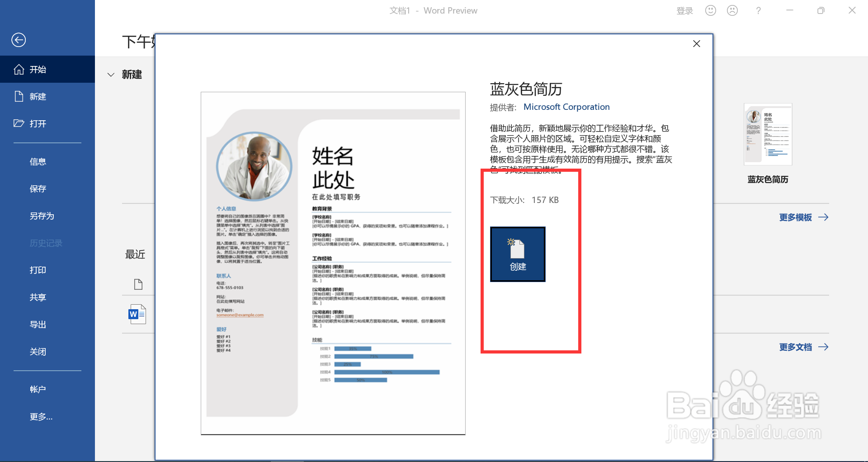The height and width of the screenshot is (462, 868).
Task: Click the resume template preview image
Action: [x=333, y=263]
